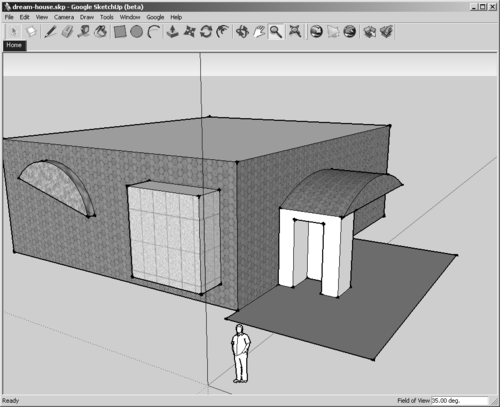Select the Paint Bucket tool
Image resolution: width=500 pixels, height=407 pixels.
[x=100, y=32]
